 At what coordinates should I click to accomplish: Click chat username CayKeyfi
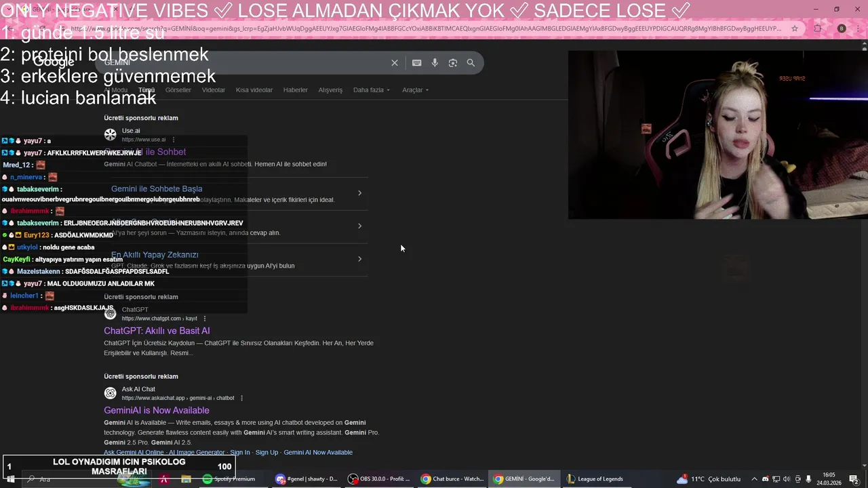[x=16, y=260]
